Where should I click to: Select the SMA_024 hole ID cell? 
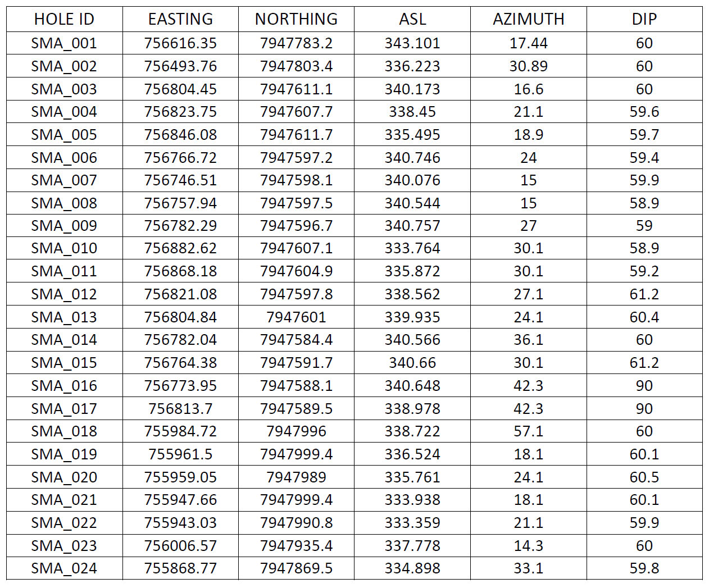pos(64,568)
